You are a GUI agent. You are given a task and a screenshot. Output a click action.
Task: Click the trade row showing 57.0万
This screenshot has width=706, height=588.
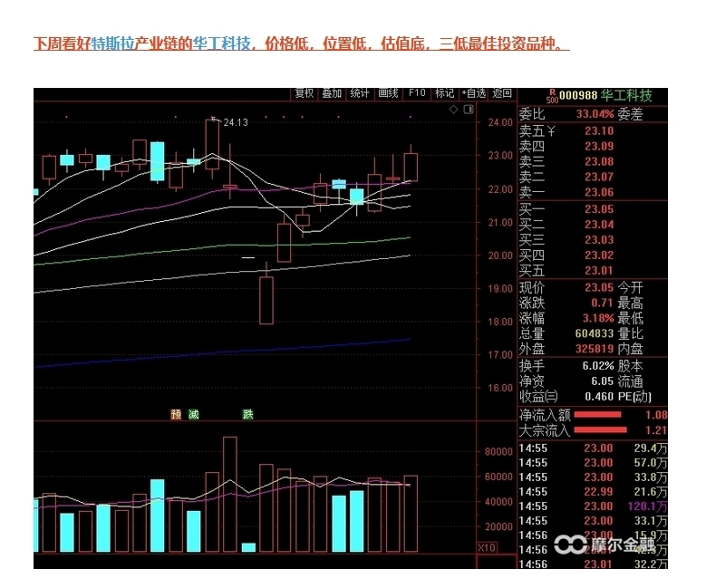tap(593, 463)
